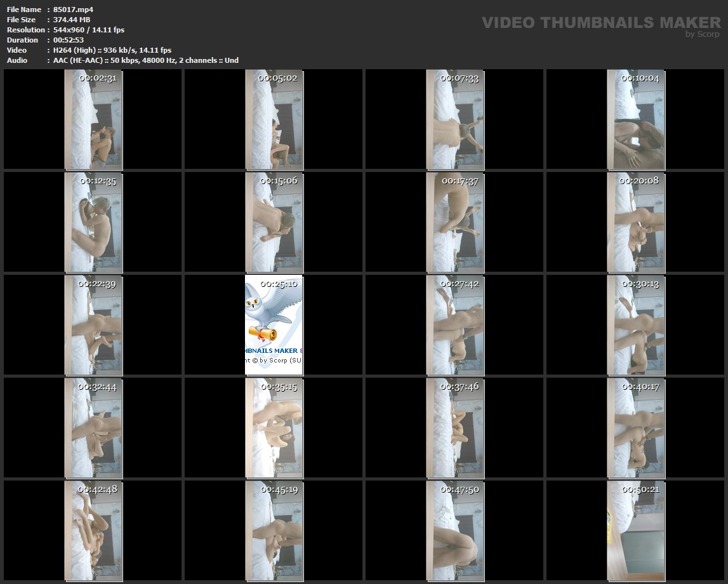The width and height of the screenshot is (728, 584).
Task: Open the frame stamped 00:15:06
Action: pos(274,222)
